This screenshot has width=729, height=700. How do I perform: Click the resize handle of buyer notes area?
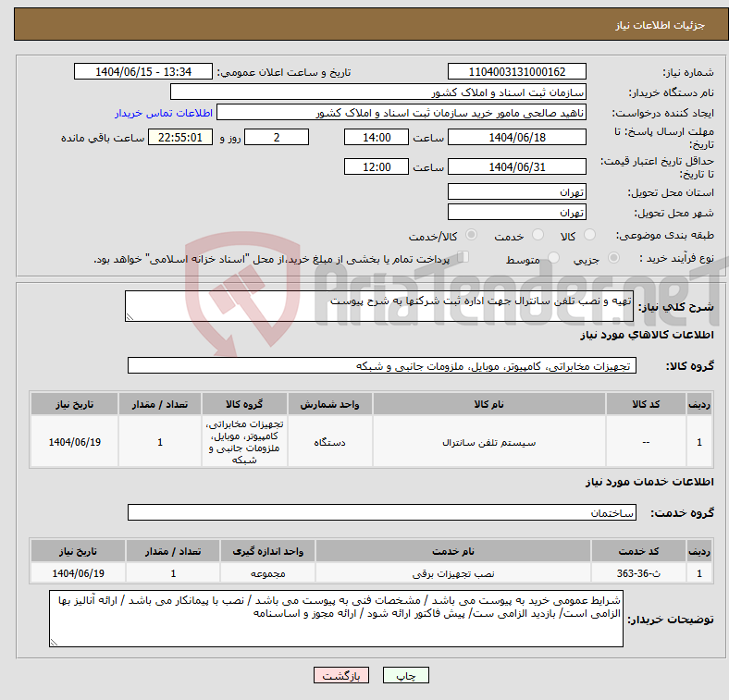coord(54,643)
